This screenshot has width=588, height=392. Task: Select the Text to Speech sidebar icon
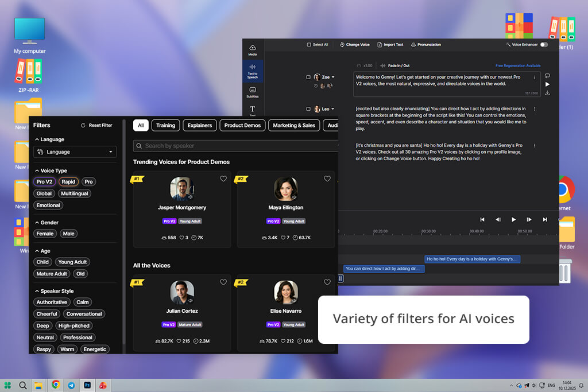(253, 71)
